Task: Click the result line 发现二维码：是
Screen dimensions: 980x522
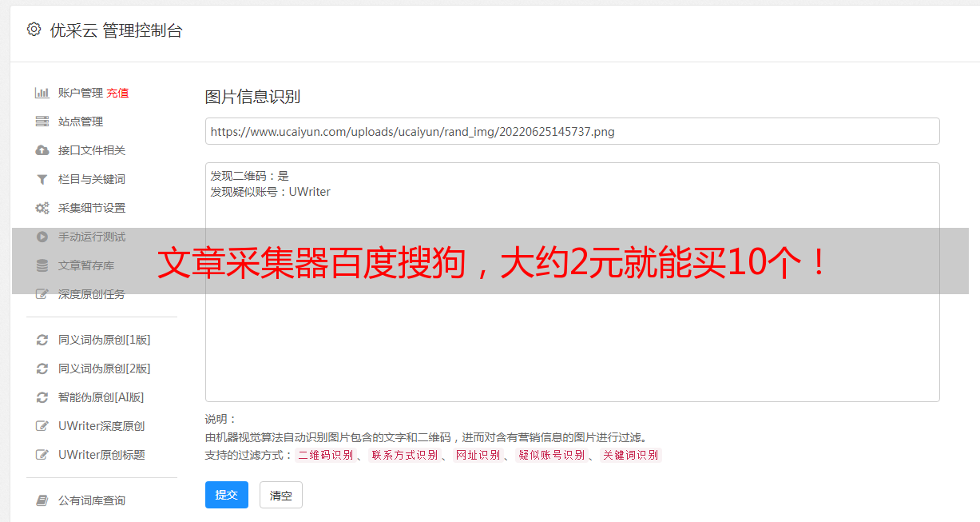Action: click(249, 176)
